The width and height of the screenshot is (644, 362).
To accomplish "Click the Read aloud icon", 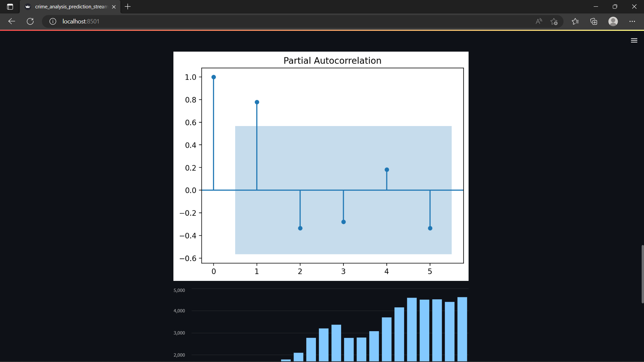I will coord(539,21).
